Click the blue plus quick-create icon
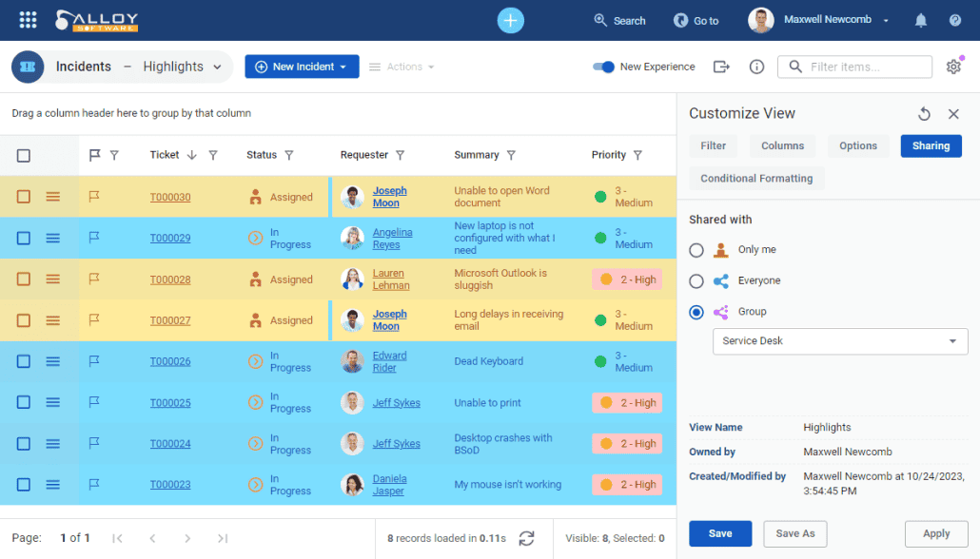The height and width of the screenshot is (559, 980). click(511, 20)
